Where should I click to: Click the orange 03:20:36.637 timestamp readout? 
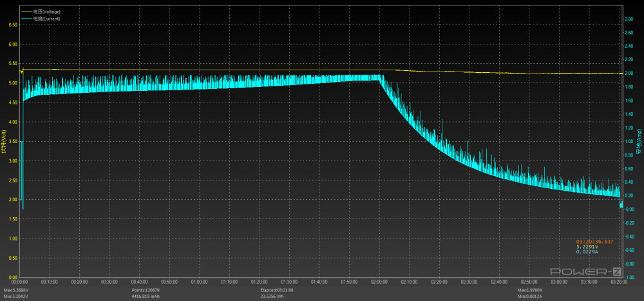pos(594,241)
